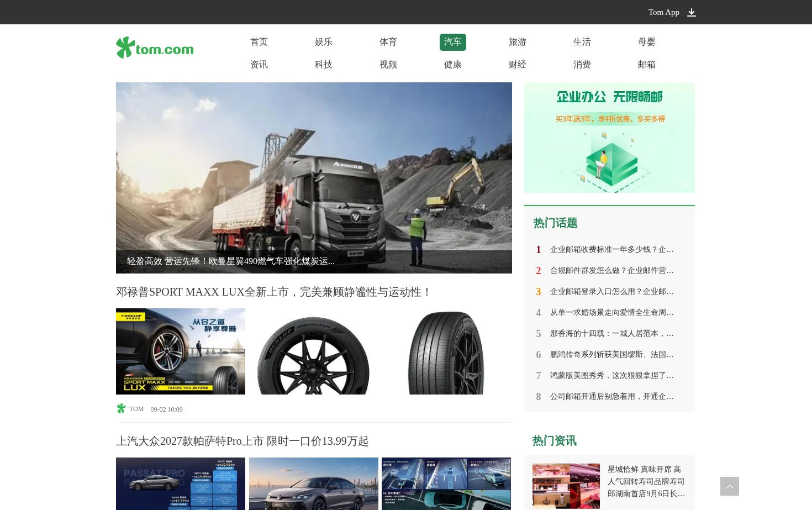Open the driving assist features thumbnail
This screenshot has width=812, height=510.
click(x=446, y=483)
